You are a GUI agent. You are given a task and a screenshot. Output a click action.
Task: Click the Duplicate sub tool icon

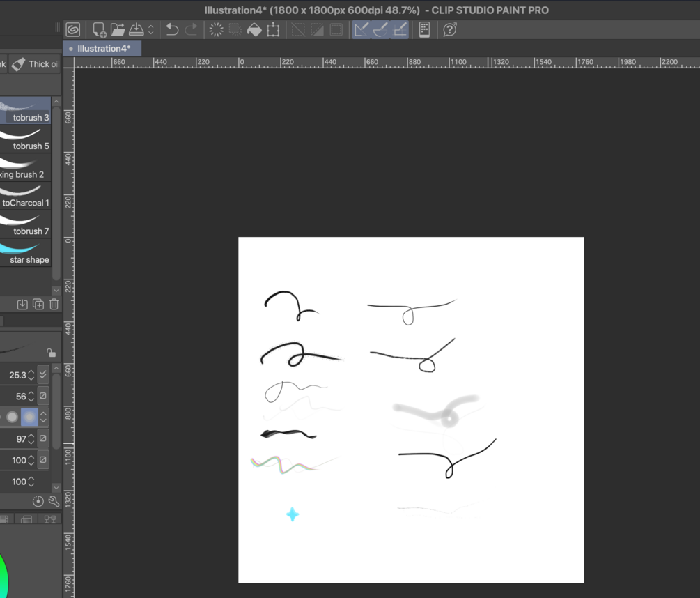click(38, 305)
